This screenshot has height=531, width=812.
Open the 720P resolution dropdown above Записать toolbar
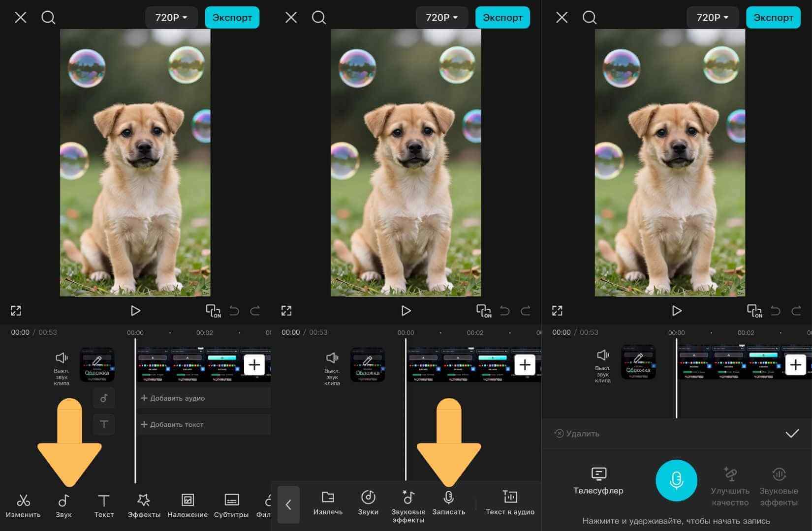pos(441,18)
